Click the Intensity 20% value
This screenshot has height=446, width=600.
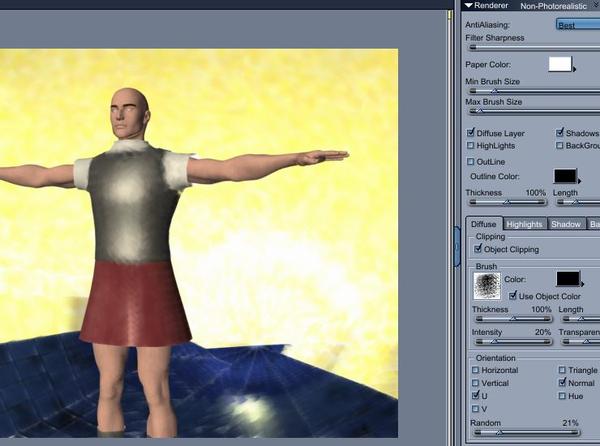pos(543,332)
